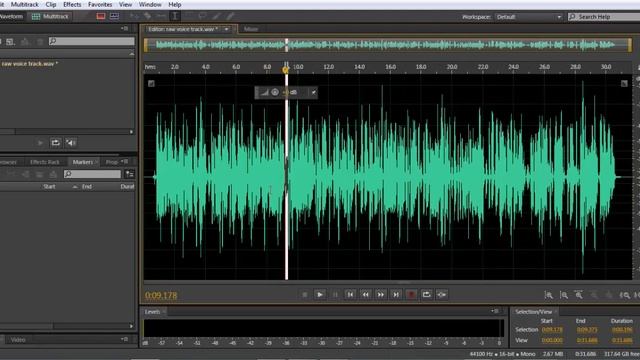Edit the Selection Duration value
Screen dimensions: 640x360
(622, 330)
